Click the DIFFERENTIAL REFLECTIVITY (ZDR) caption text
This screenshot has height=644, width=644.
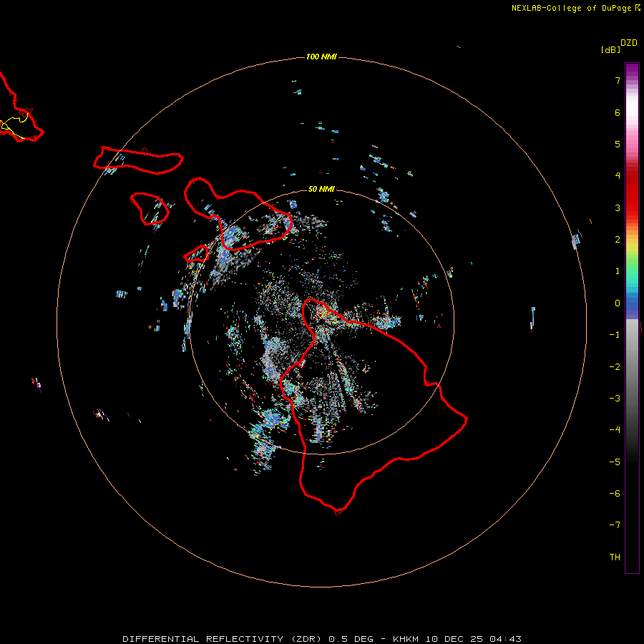(x=223, y=639)
